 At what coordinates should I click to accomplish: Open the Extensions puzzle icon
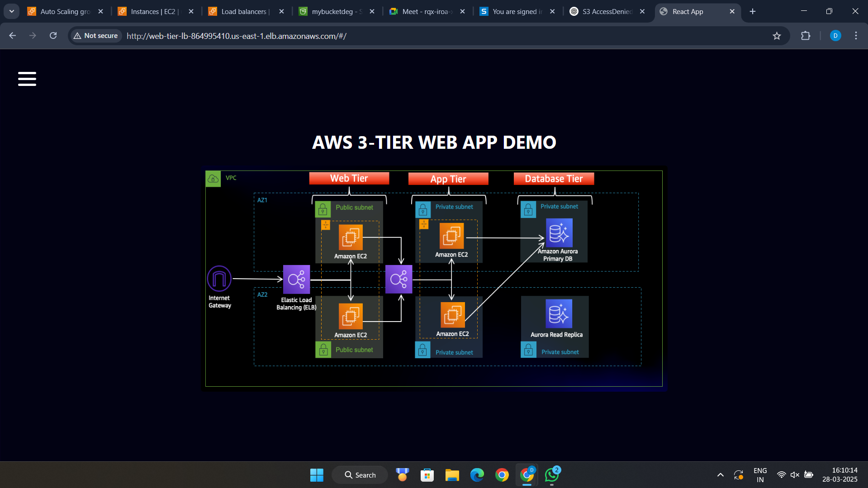[806, 36]
